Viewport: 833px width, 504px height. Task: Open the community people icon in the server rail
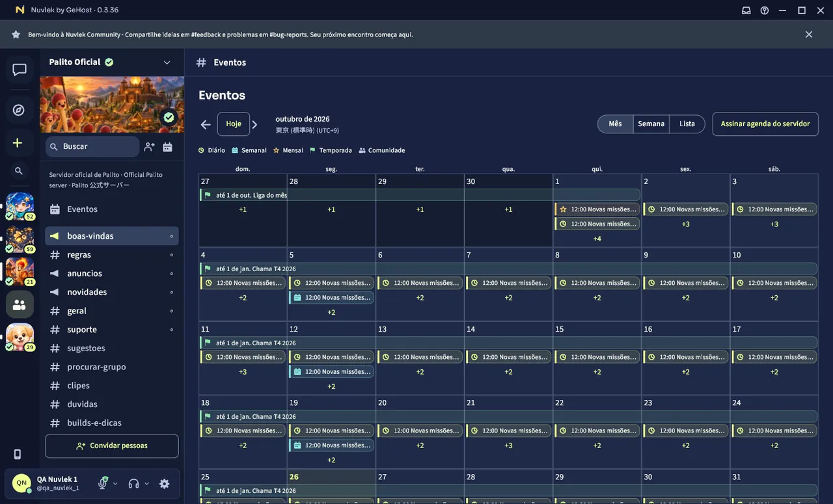coord(20,304)
